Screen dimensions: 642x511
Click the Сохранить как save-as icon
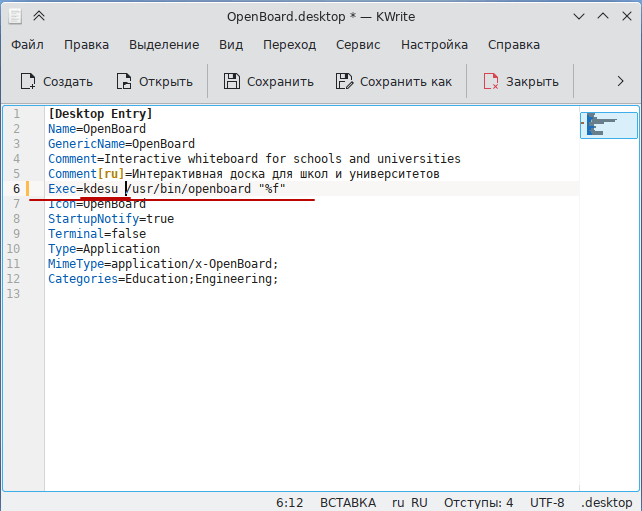pyautogui.click(x=345, y=82)
